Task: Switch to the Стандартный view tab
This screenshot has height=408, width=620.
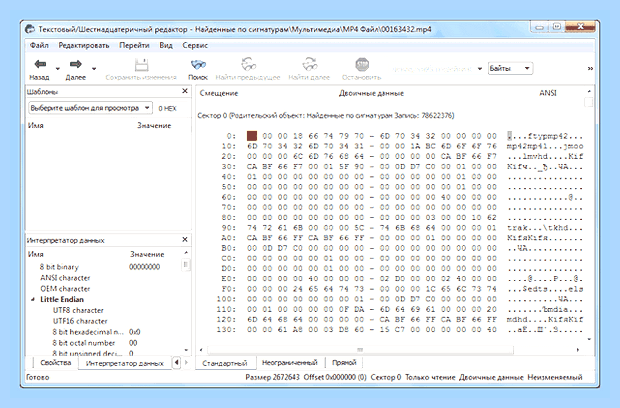Action: [x=225, y=363]
